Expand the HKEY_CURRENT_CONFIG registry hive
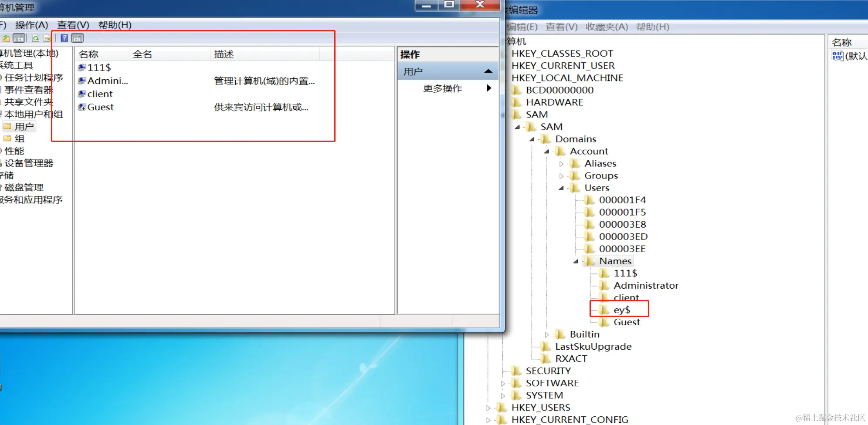Viewport: 868px width, 425px height. tap(488, 420)
